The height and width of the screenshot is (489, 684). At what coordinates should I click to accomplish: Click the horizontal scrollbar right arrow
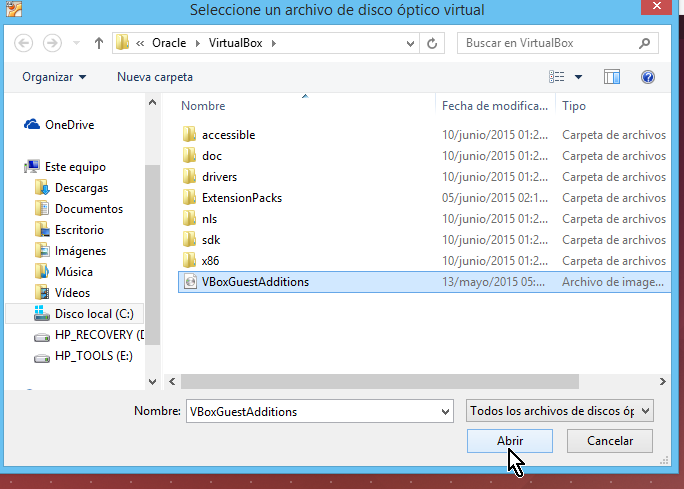663,382
